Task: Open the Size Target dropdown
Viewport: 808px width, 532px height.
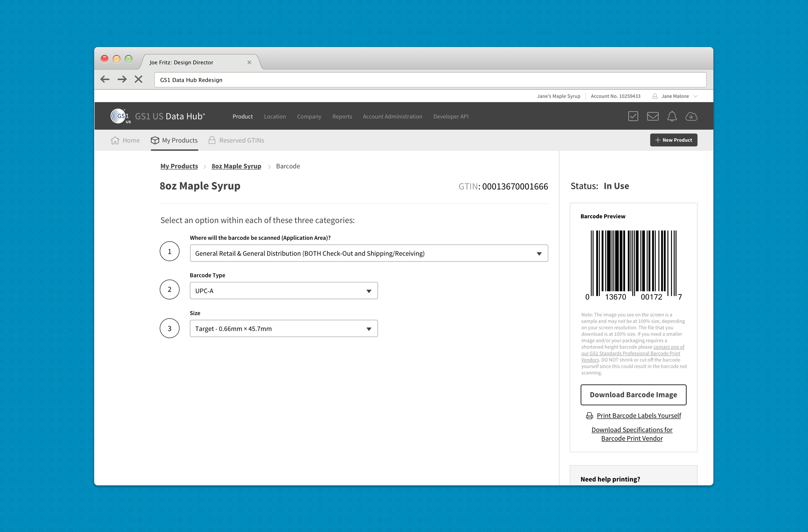Action: click(283, 329)
